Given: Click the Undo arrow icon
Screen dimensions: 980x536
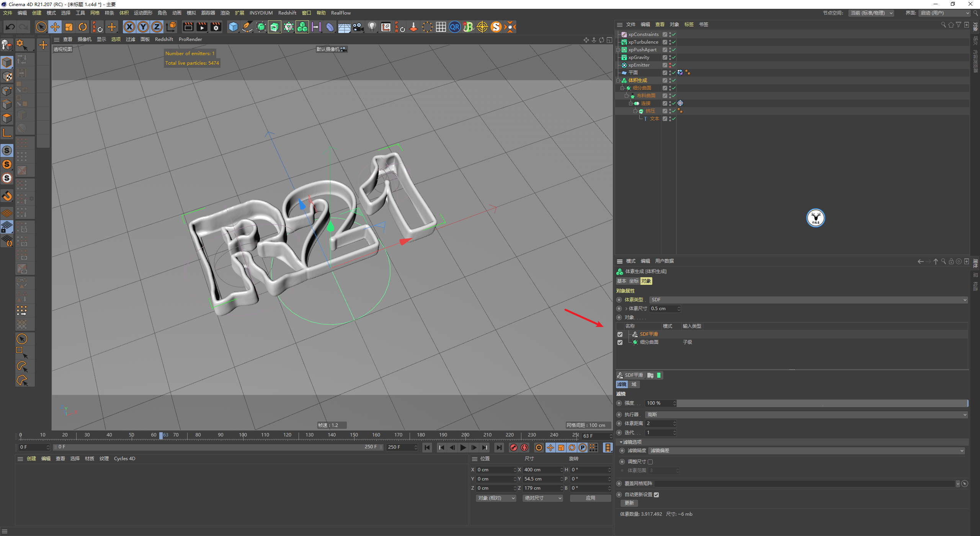Looking at the screenshot, I should click(x=10, y=27).
